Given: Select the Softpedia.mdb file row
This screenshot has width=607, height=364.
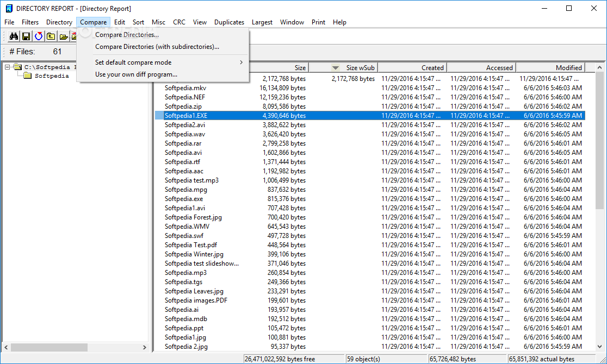Looking at the screenshot, I should tap(370, 319).
